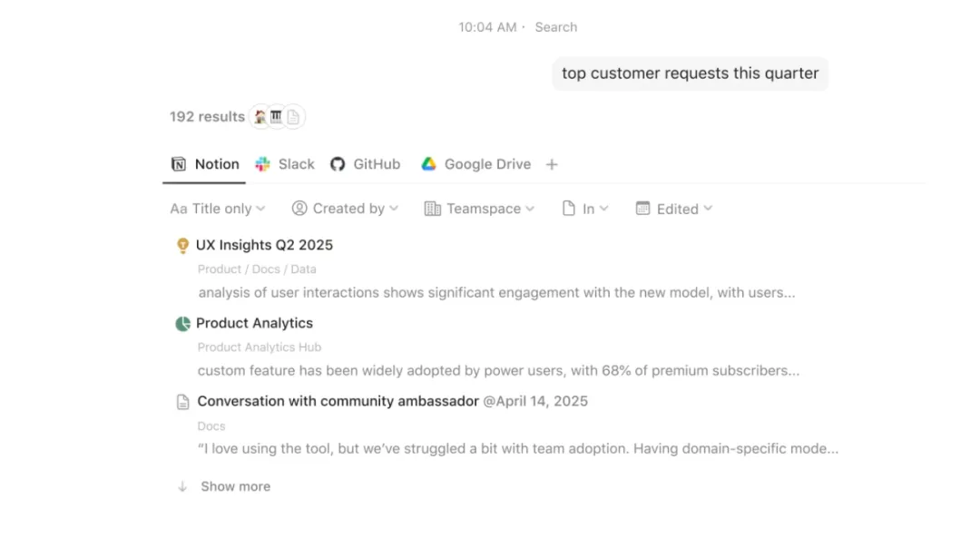980x557 pixels.
Task: Click the top customer requests query bubble
Action: 690,73
